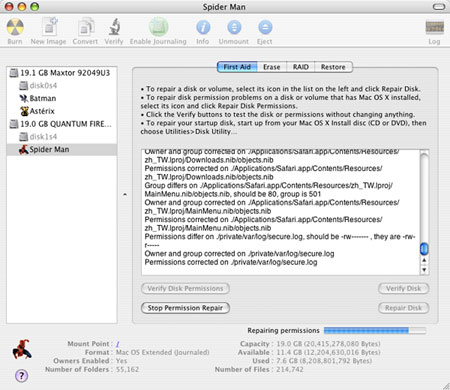Click the Capacity value 19.0 GB
Image resolution: width=450 pixels, height=390 pixels.
(x=328, y=344)
